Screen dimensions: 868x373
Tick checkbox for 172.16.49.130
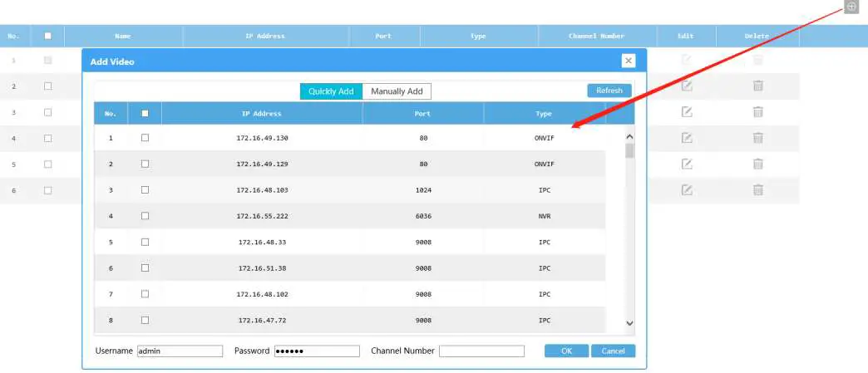tap(145, 138)
